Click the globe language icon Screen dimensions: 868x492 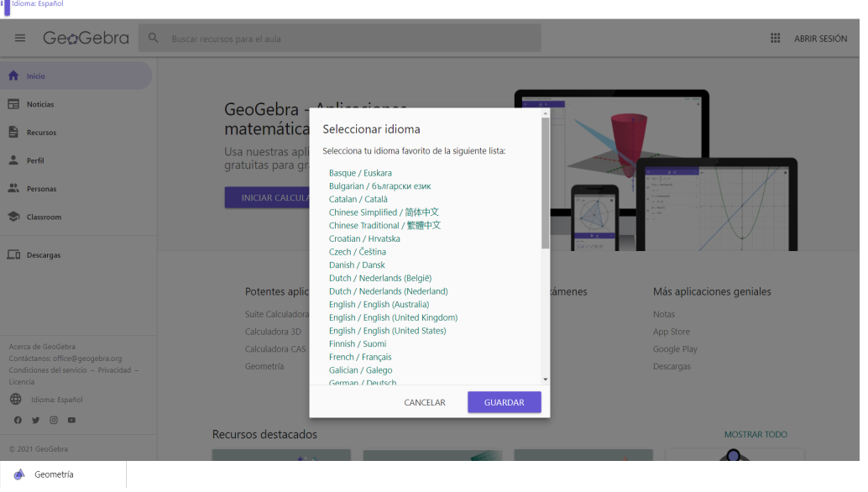(16, 400)
